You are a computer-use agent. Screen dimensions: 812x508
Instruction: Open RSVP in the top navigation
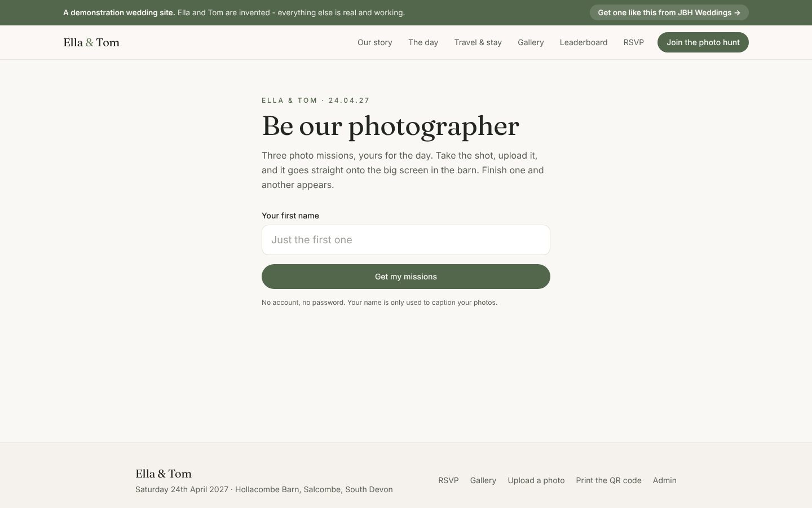click(634, 42)
